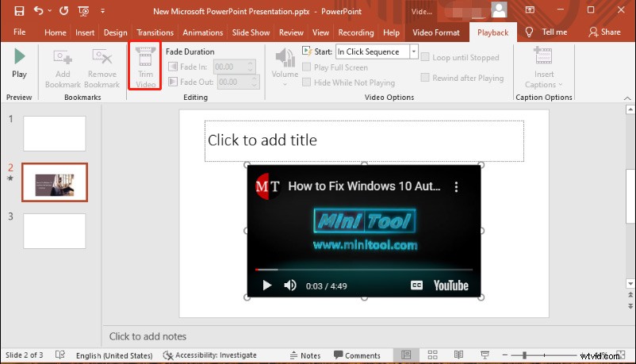Click the Fade In spinner arrows

(x=251, y=67)
